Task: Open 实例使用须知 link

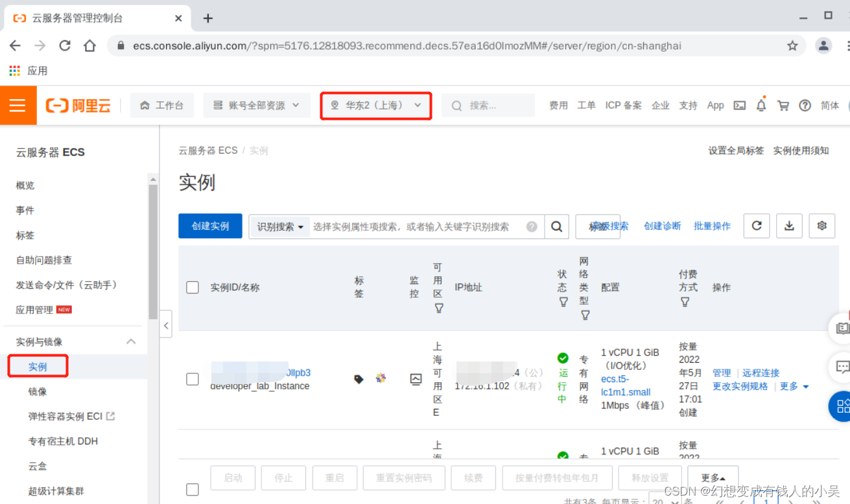Action: click(801, 150)
